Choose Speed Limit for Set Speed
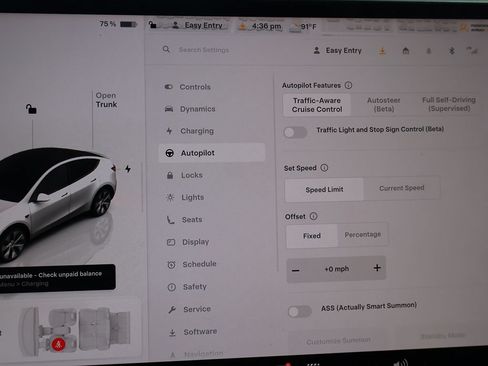Viewport: 488px width, 366px height. pyautogui.click(x=324, y=189)
